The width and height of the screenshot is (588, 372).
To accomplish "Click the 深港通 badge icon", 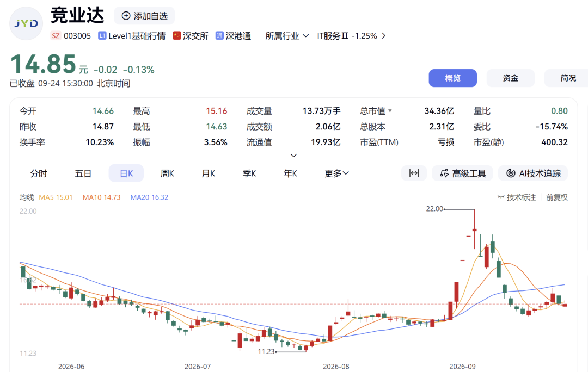I will 219,35.
